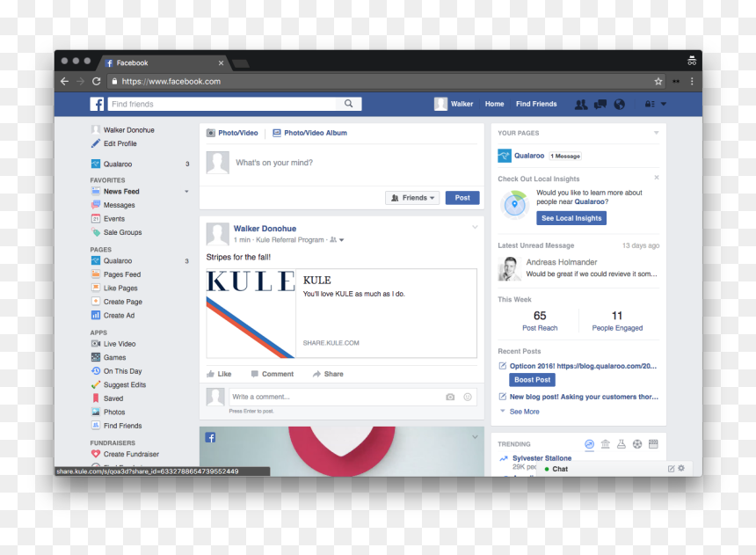
Task: Open Create Fundraiser in sidebar
Action: tap(125, 454)
